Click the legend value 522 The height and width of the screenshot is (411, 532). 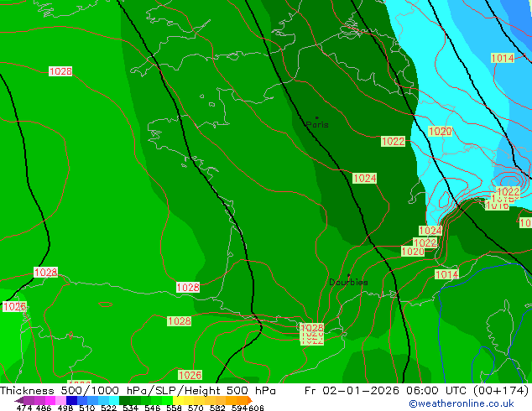[x=108, y=408]
